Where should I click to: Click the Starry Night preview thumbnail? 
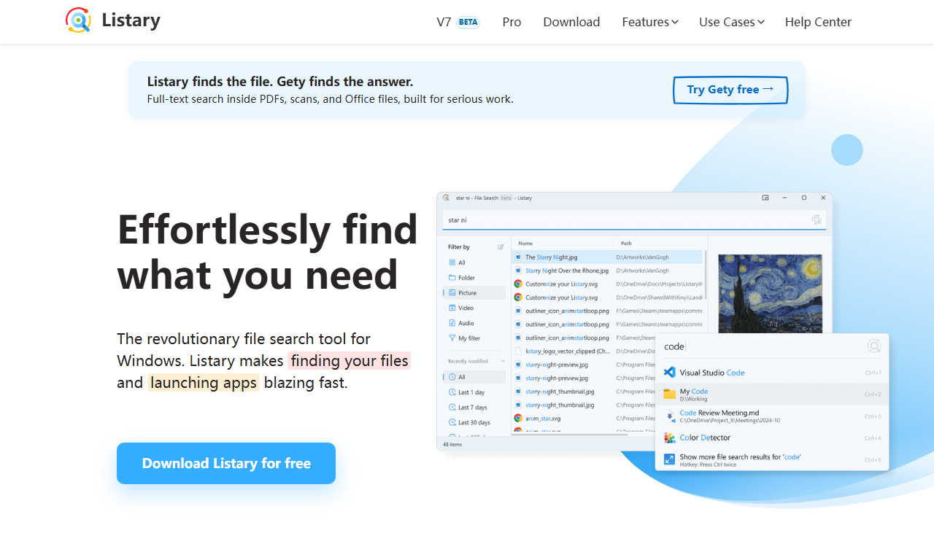[x=771, y=293]
